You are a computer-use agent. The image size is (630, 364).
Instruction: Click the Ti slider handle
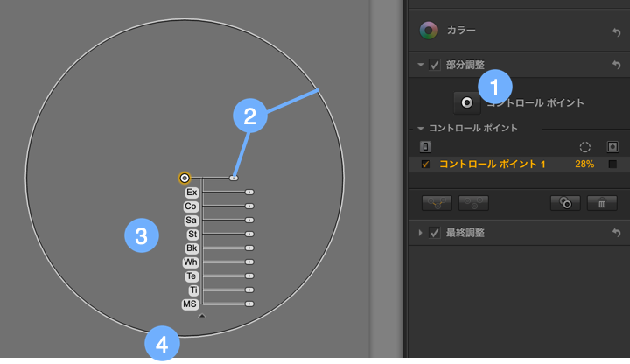[249, 290]
